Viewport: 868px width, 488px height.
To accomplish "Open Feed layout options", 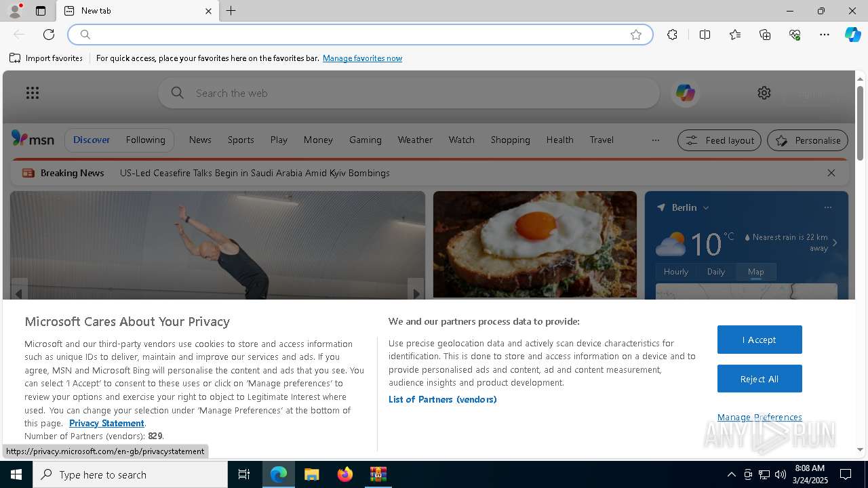I will tap(719, 140).
